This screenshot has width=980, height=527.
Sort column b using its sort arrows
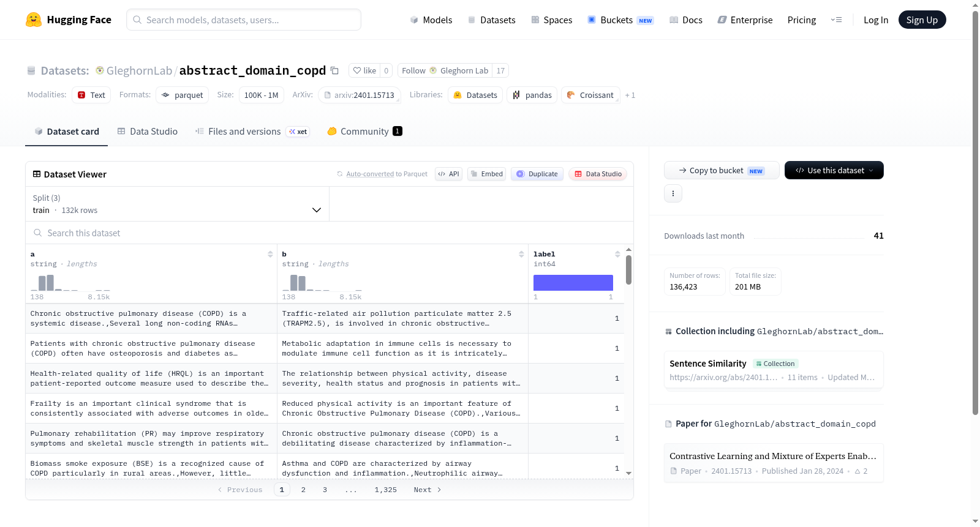click(521, 254)
